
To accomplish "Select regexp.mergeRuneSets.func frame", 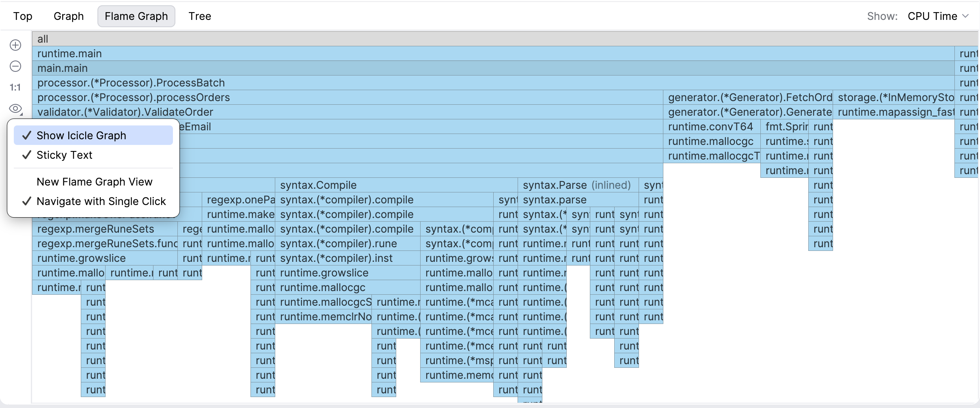I will click(x=105, y=244).
